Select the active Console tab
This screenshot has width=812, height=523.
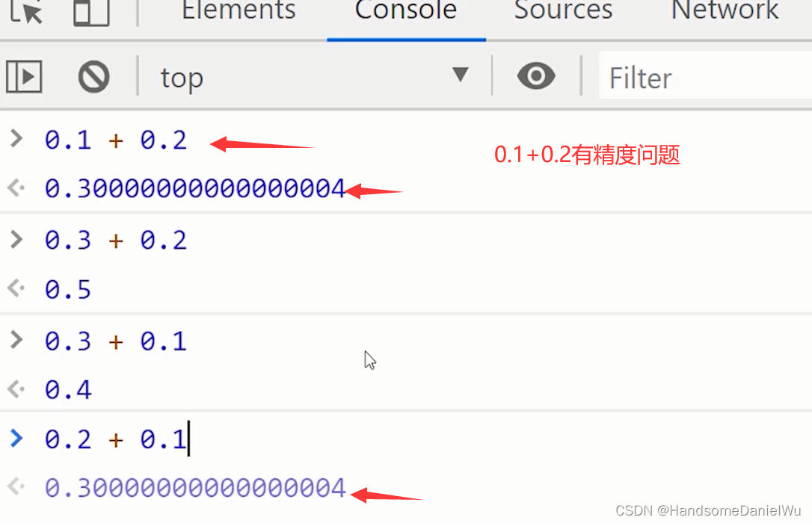(405, 11)
